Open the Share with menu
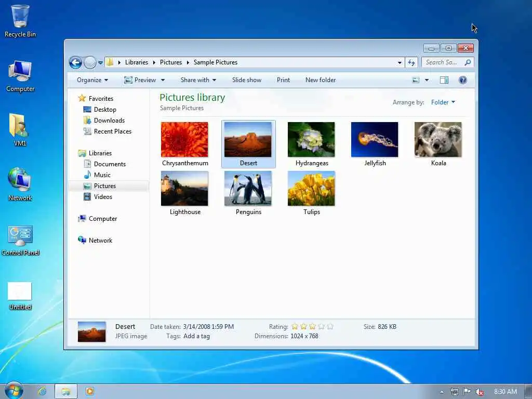 pyautogui.click(x=198, y=80)
